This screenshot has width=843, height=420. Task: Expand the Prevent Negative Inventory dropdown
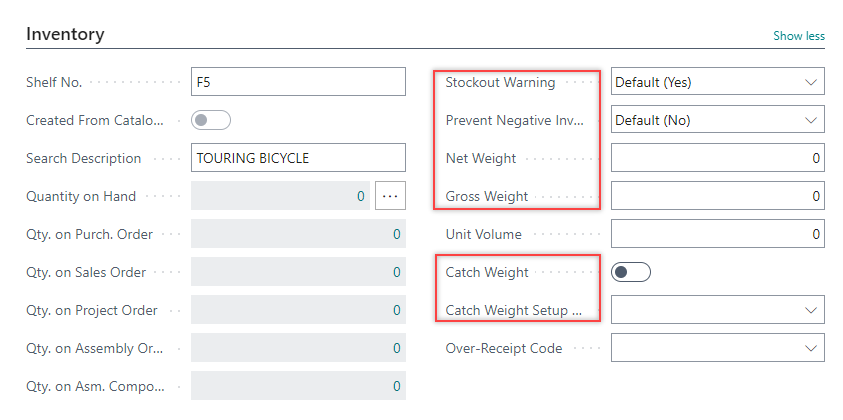click(x=717, y=120)
